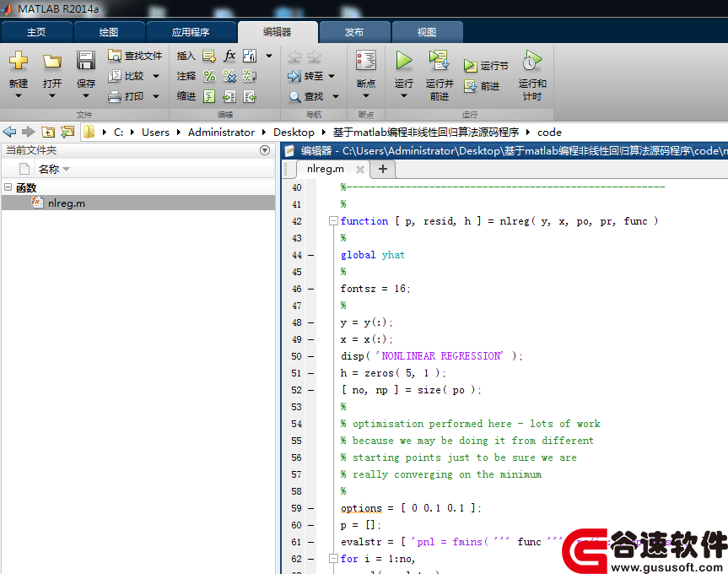Select nlreg.m in the current folder list
Screen dimensions: 728x574
tap(138, 203)
